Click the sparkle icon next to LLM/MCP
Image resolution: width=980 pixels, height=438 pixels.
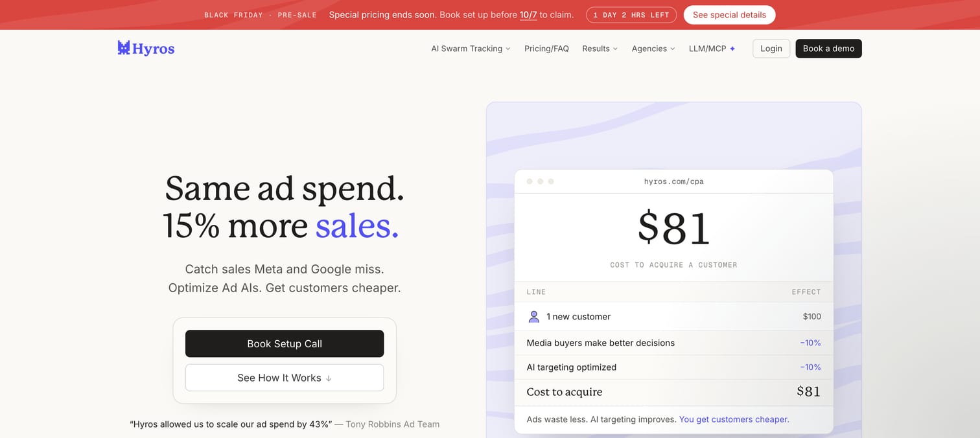pos(732,49)
